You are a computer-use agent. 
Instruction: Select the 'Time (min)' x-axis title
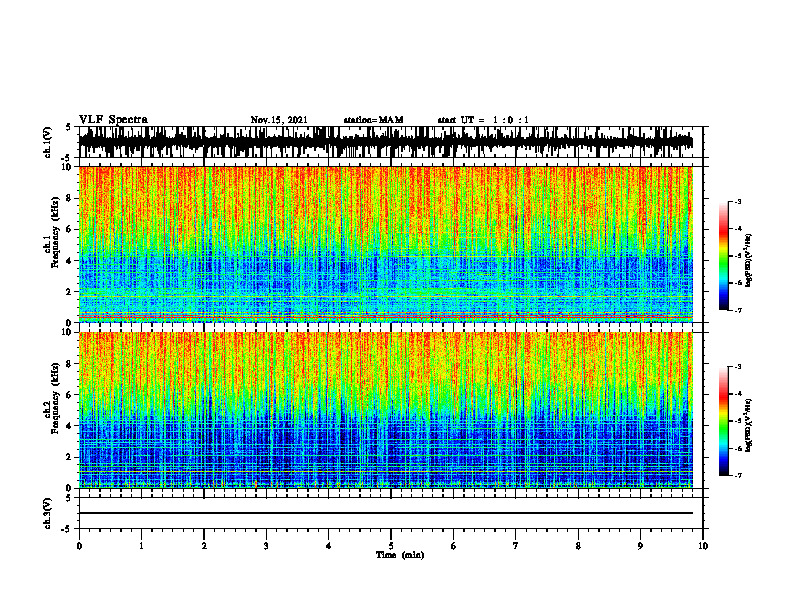coord(400,555)
